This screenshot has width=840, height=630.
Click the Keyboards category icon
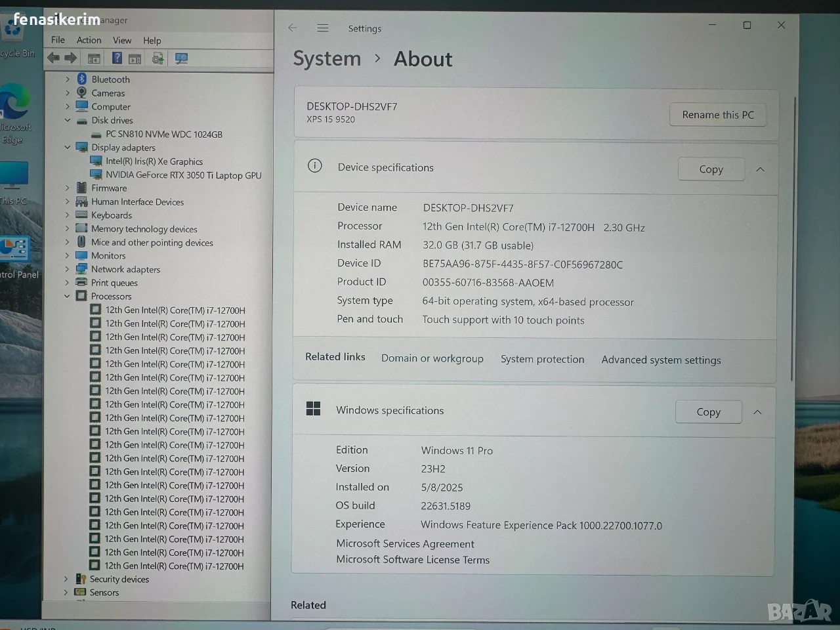82,215
